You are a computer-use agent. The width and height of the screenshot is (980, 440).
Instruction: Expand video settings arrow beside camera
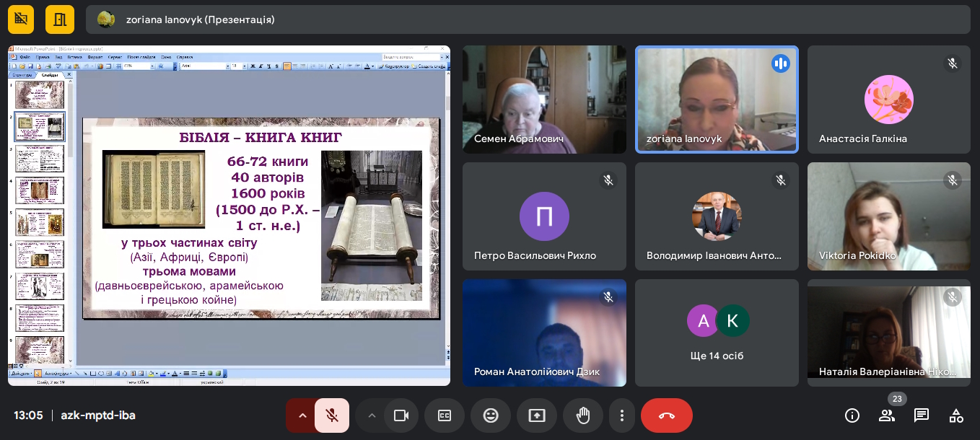point(372,415)
